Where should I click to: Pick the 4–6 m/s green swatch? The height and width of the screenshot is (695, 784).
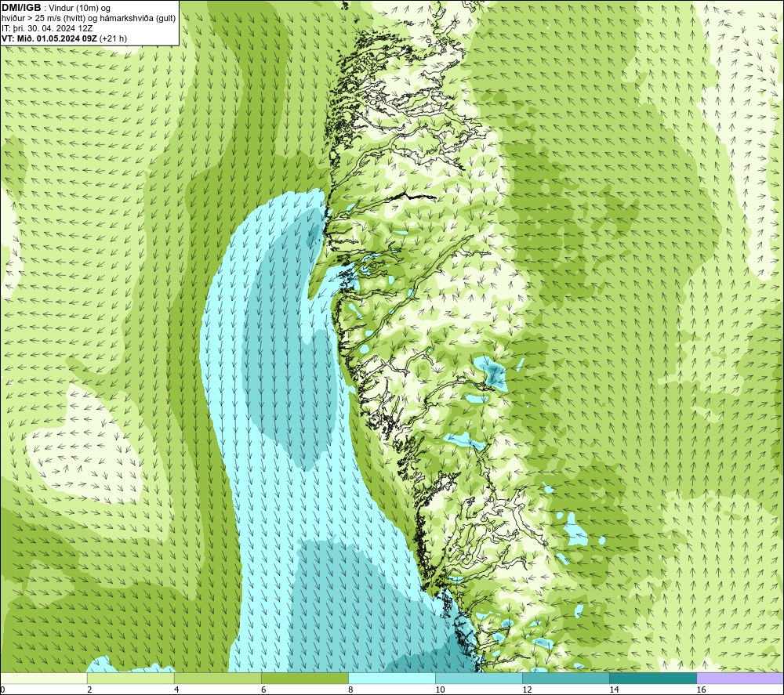[x=217, y=678]
